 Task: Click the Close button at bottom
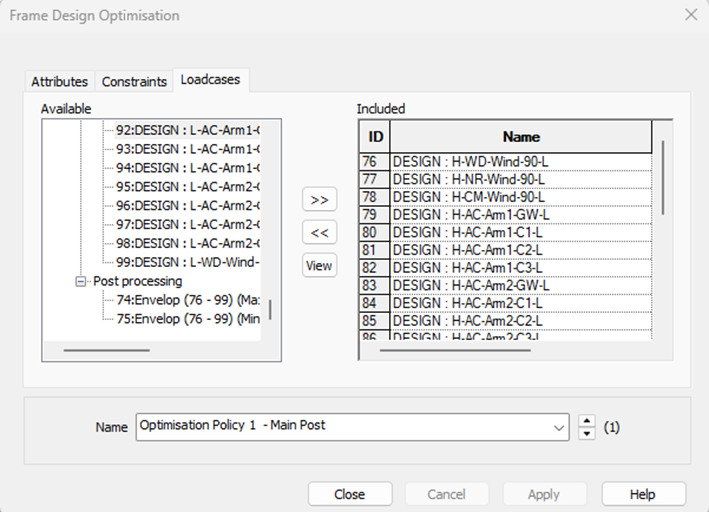pos(349,494)
